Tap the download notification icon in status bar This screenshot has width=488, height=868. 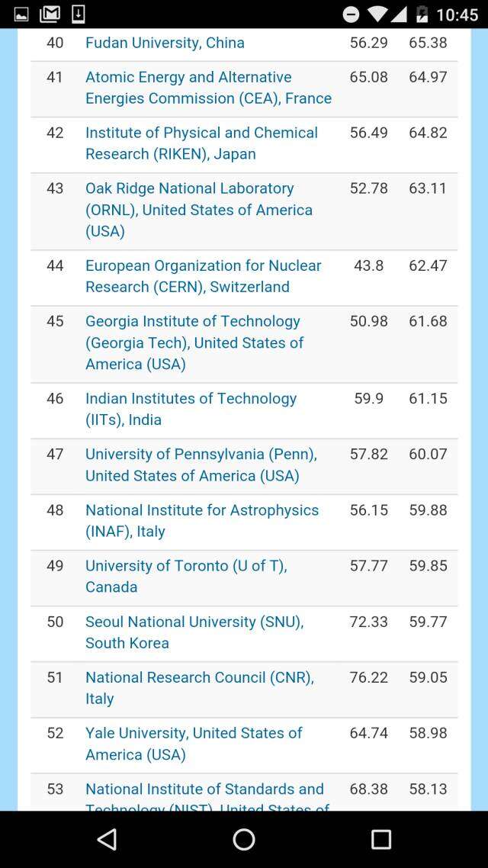pyautogui.click(x=78, y=14)
